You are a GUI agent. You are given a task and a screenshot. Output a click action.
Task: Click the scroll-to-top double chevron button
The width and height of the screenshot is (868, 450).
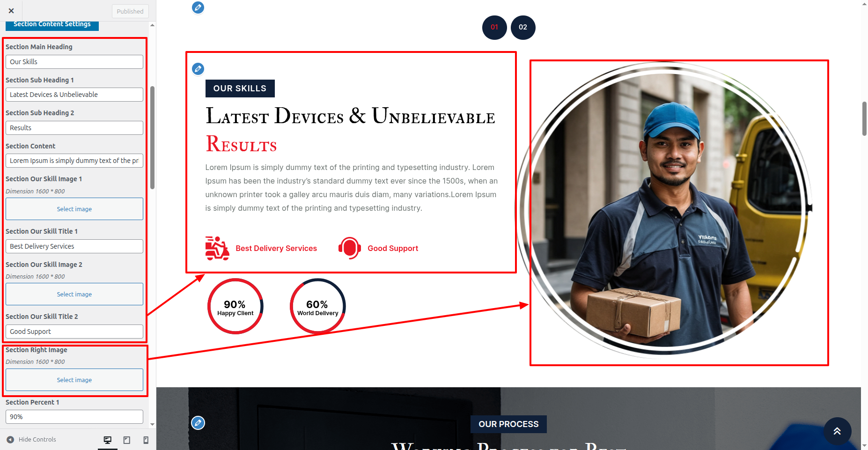837,431
